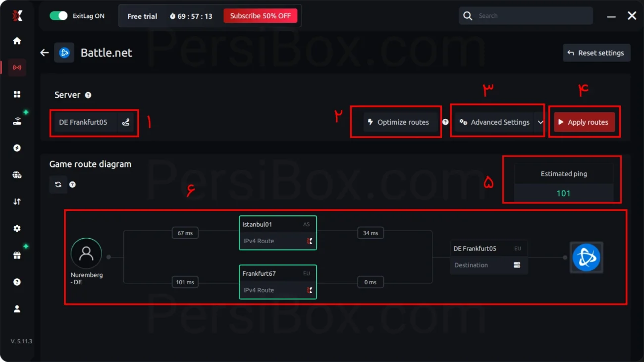Click the server icon in Destination row

pyautogui.click(x=517, y=265)
